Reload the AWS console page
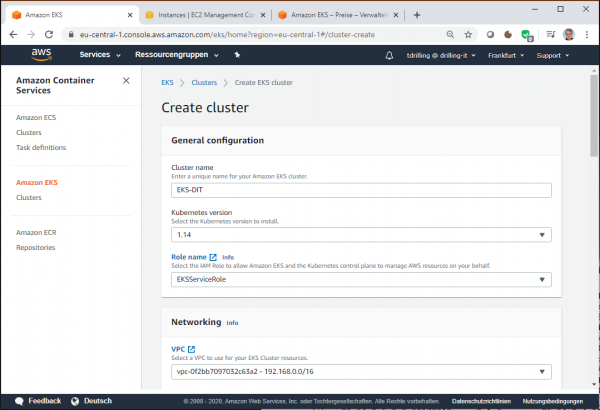The width and height of the screenshot is (600, 410). [49, 34]
